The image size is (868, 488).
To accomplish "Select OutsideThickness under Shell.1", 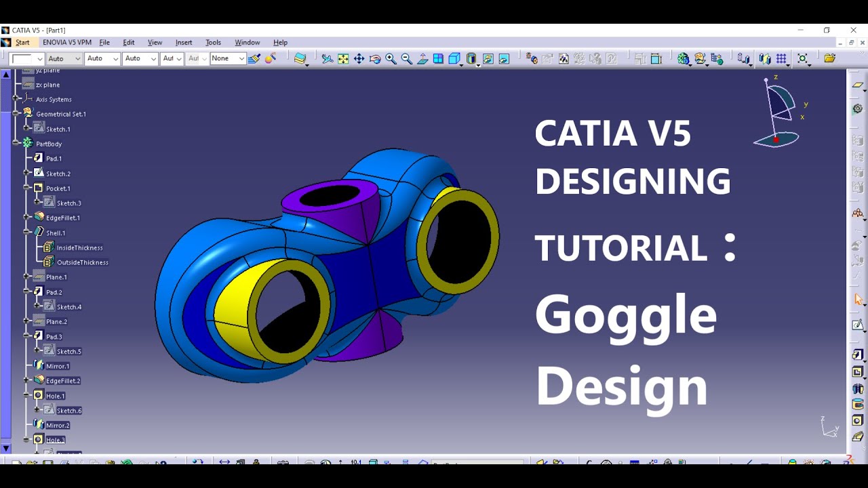I will (x=83, y=262).
